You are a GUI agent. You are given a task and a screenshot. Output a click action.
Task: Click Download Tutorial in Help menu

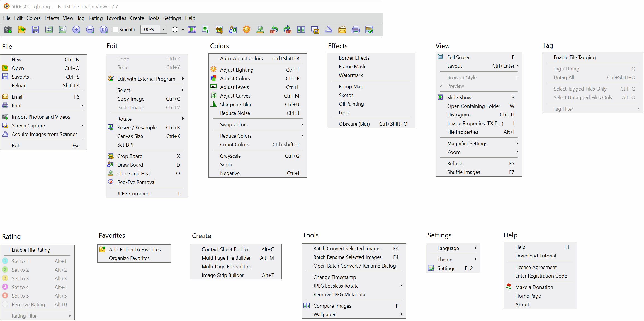click(535, 256)
